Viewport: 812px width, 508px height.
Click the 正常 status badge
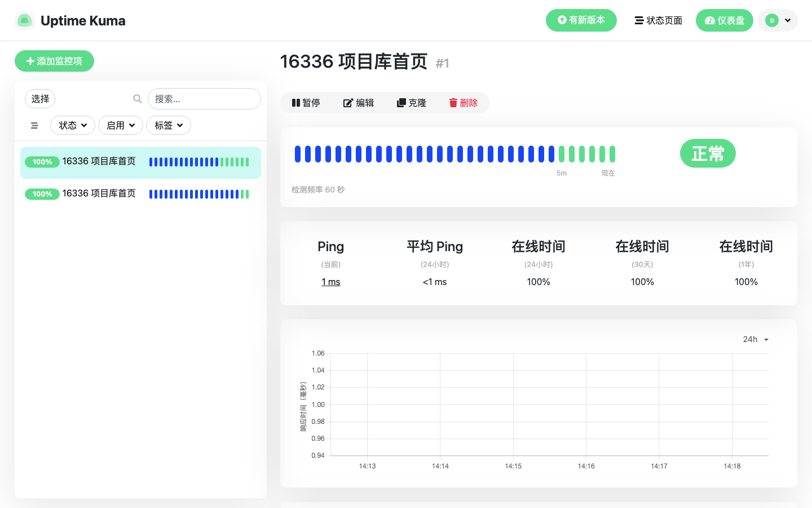tap(708, 154)
